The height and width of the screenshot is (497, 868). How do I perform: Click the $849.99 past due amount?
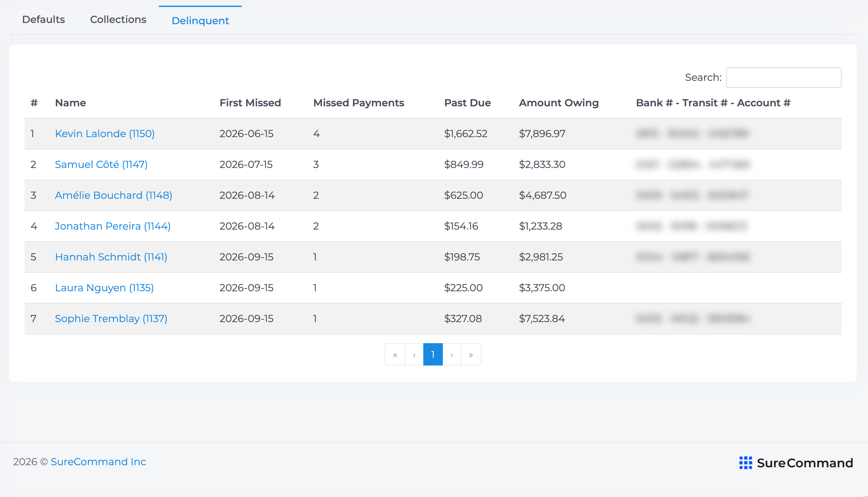pyautogui.click(x=464, y=164)
